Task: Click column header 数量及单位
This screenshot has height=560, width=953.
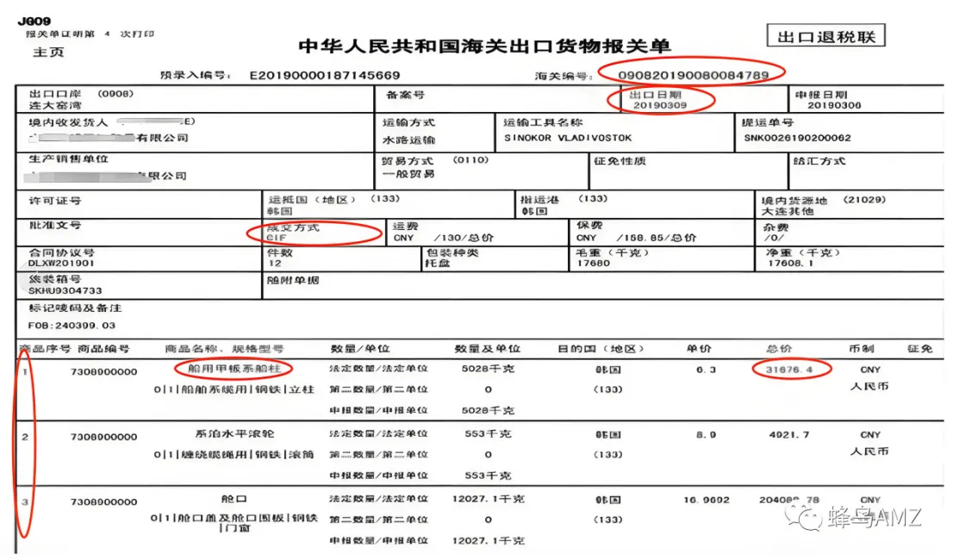Action: click(488, 349)
